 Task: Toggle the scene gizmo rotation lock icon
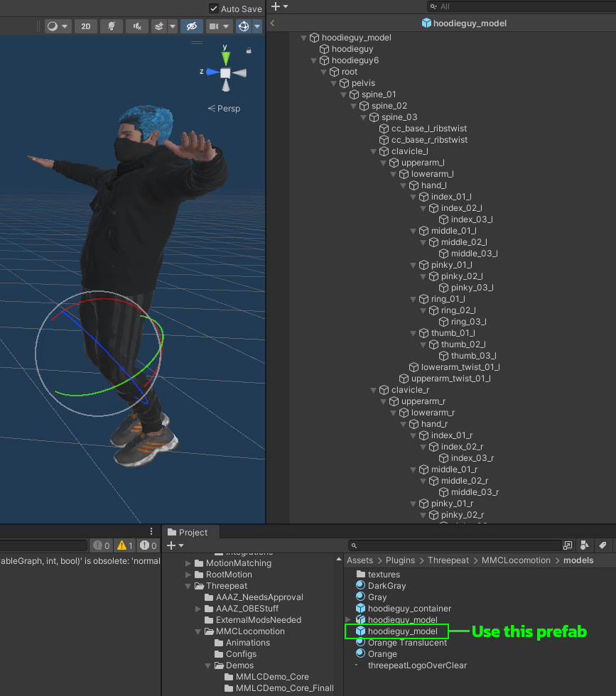[x=249, y=50]
